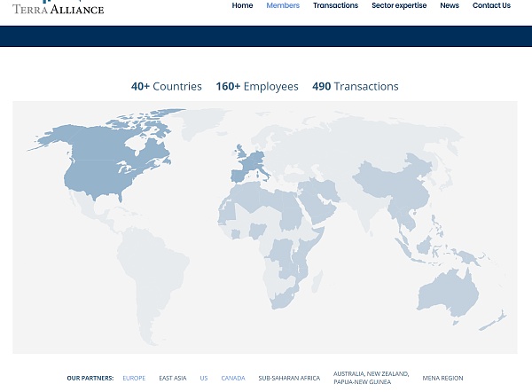
Task: Click Spain on the world map
Action: tap(239, 176)
